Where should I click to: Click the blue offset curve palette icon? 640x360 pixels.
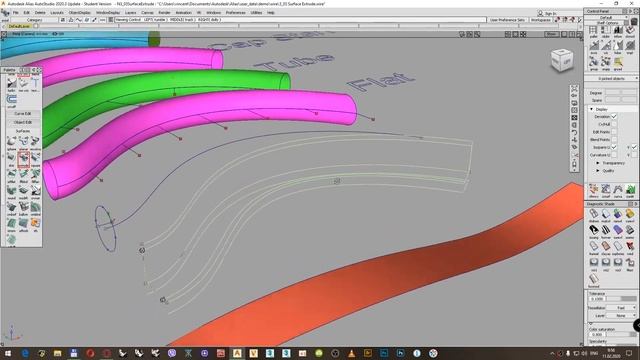point(11,100)
